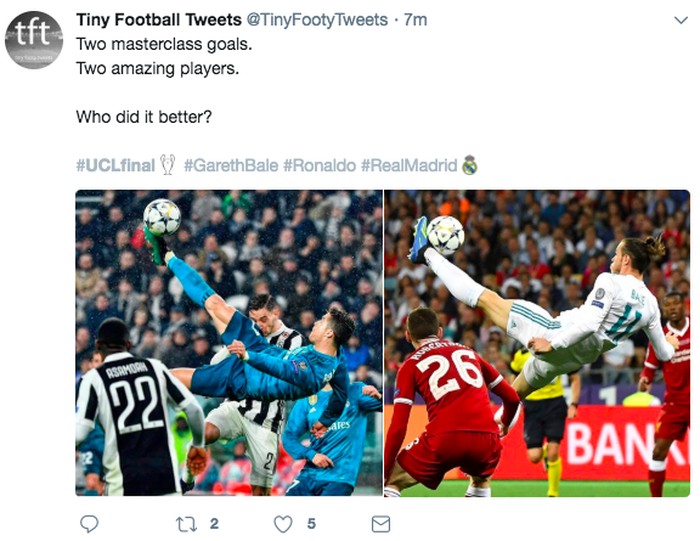Open the #UCLfinal hashtag

click(115, 165)
